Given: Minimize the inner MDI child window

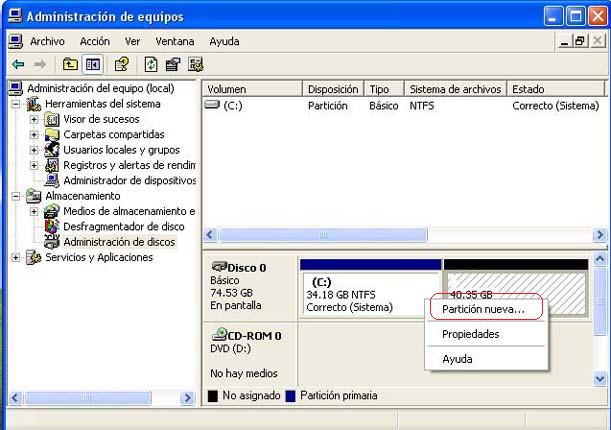Looking at the screenshot, I should click(564, 41).
